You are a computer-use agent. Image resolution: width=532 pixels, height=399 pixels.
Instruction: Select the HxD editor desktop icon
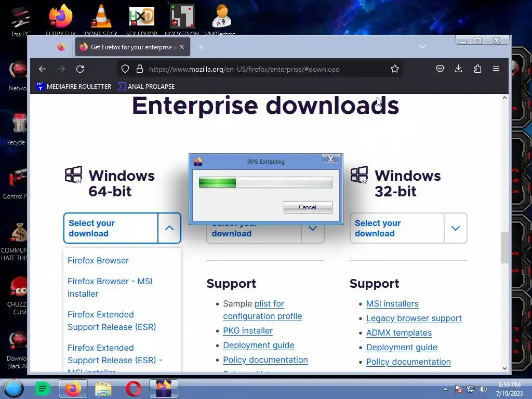tap(142, 20)
